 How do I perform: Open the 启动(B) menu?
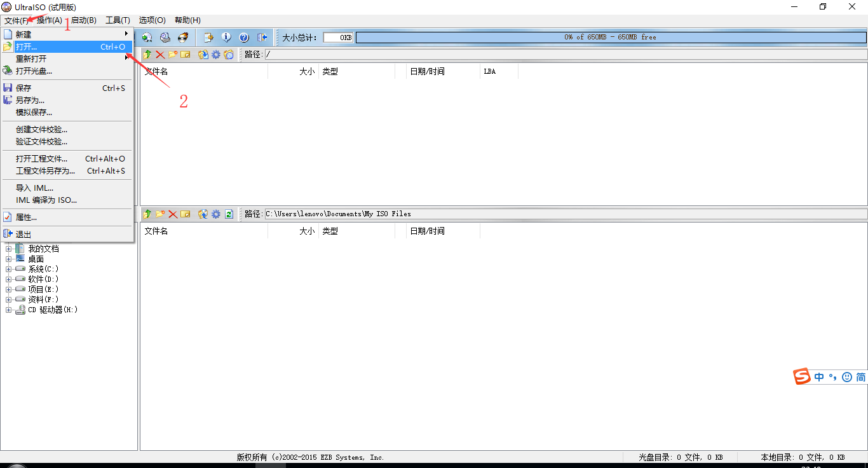(x=84, y=20)
